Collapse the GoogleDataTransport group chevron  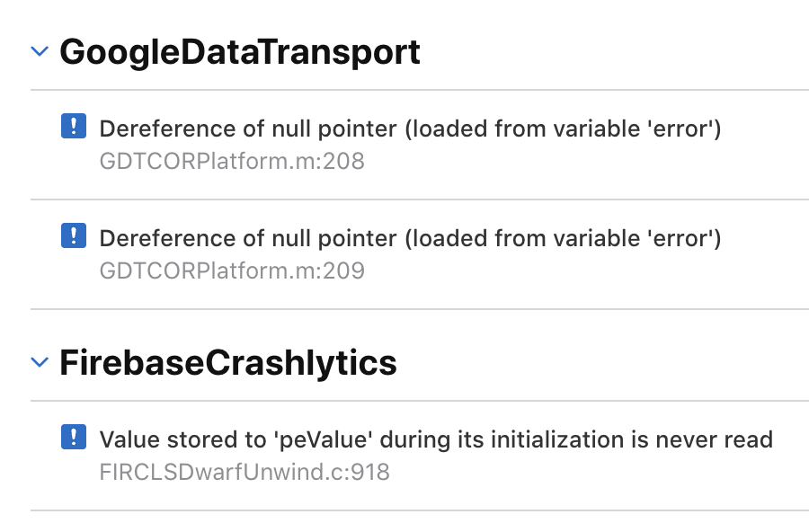[x=40, y=52]
